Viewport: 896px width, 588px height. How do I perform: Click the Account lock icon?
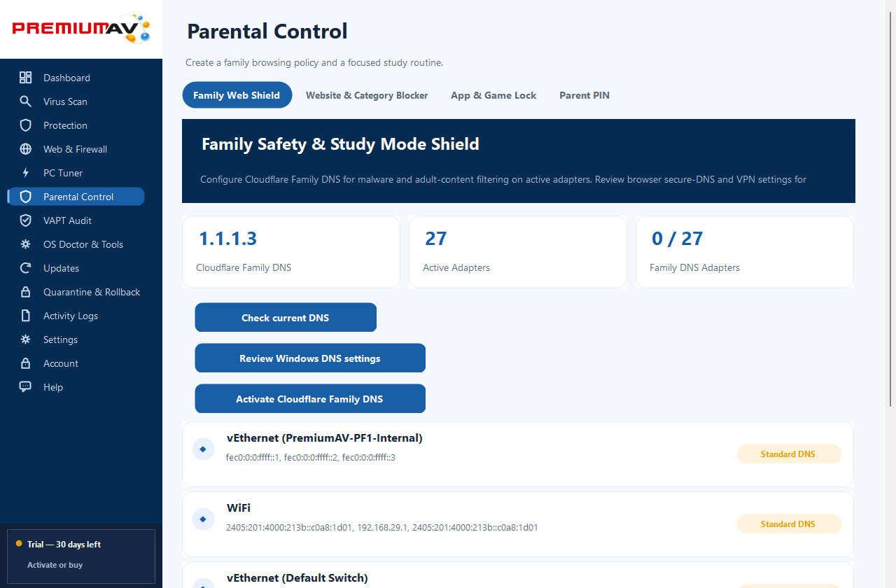26,363
